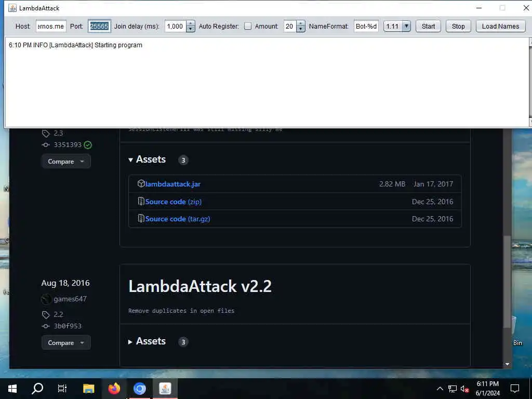Open Compare dropdown for tag 2.3
The width and height of the screenshot is (532, 399).
point(66,162)
